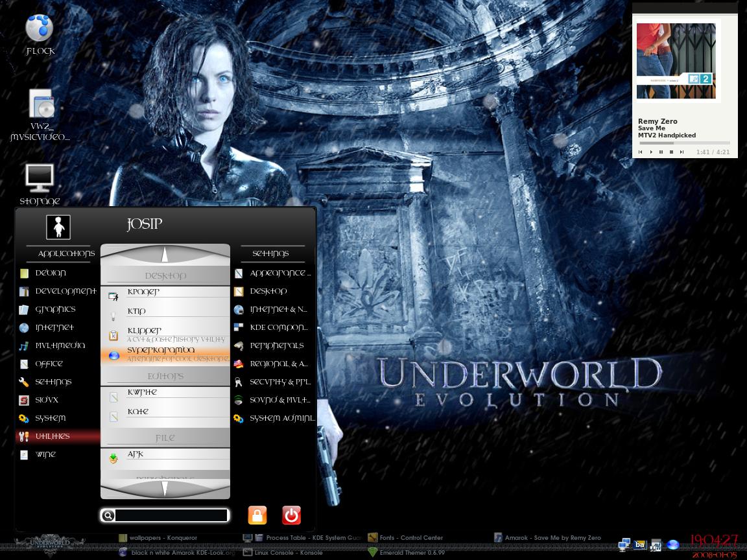Launch Klipper cut & paste utility
The width and height of the screenshot is (747, 560).
tap(165, 334)
